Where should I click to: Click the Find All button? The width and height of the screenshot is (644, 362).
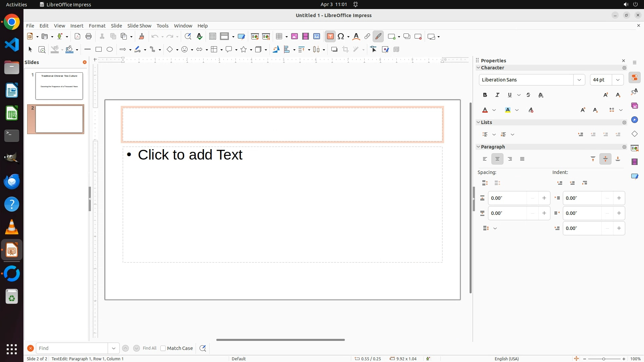click(149, 348)
